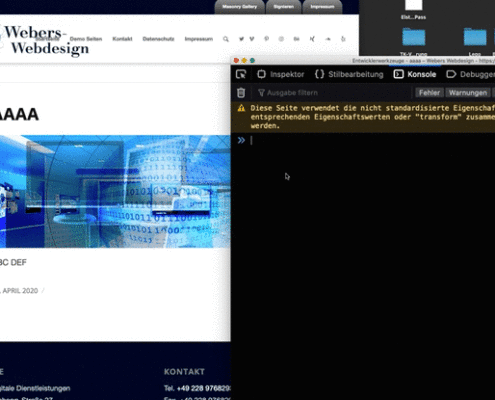Click the console prompt chevrons
495x400 pixels.
click(x=241, y=140)
